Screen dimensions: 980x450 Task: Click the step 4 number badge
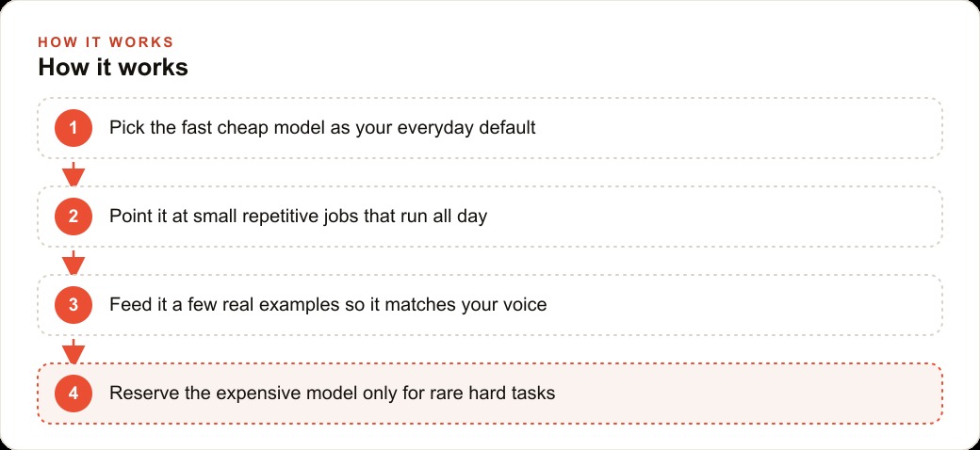(73, 394)
